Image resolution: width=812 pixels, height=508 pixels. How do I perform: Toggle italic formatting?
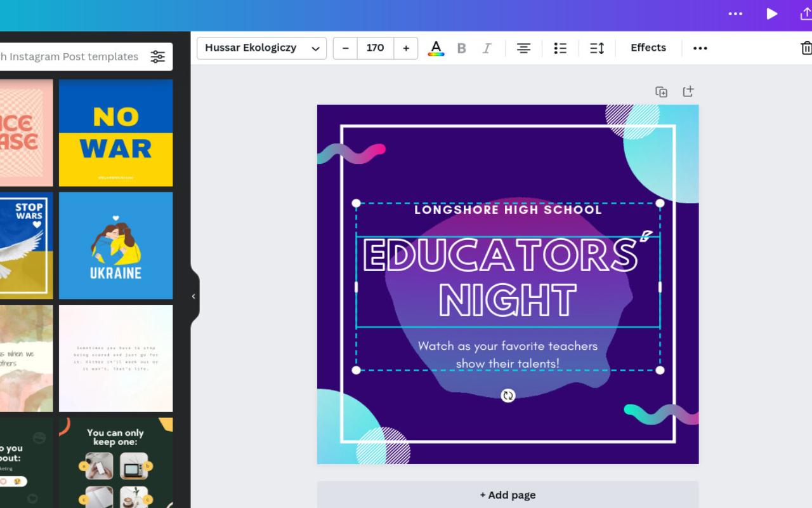487,48
